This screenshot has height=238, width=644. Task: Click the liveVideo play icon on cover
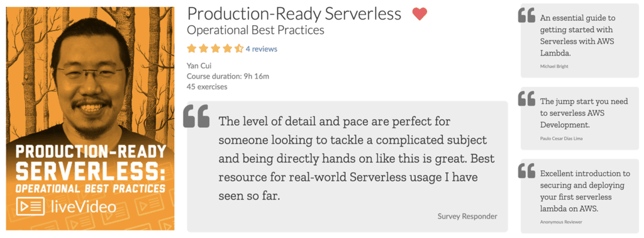pos(30,207)
